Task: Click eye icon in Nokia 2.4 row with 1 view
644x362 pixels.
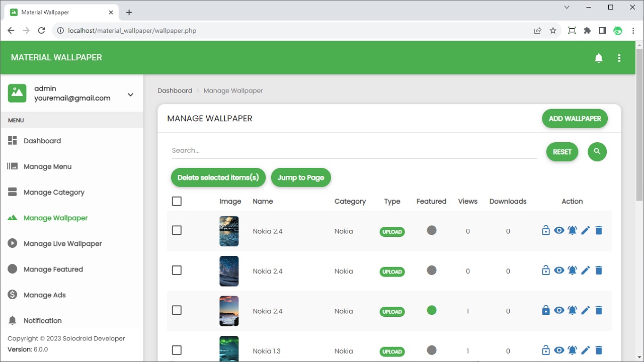Action: point(559,310)
